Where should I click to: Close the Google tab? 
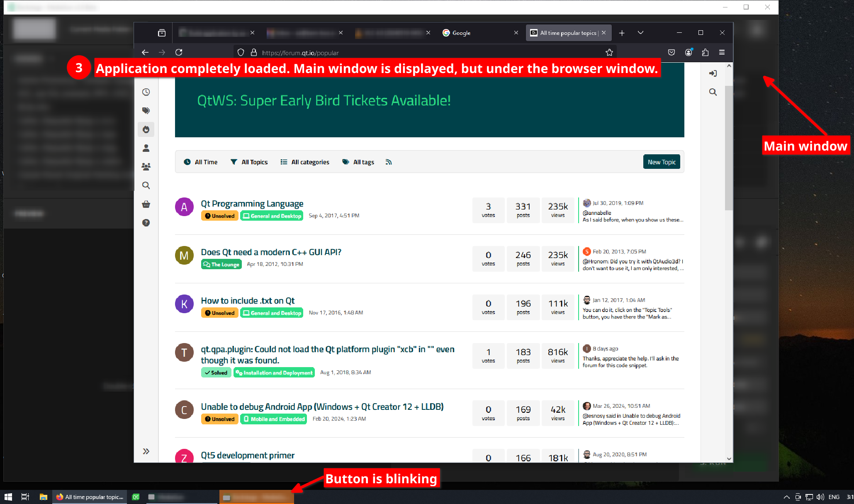pyautogui.click(x=516, y=33)
